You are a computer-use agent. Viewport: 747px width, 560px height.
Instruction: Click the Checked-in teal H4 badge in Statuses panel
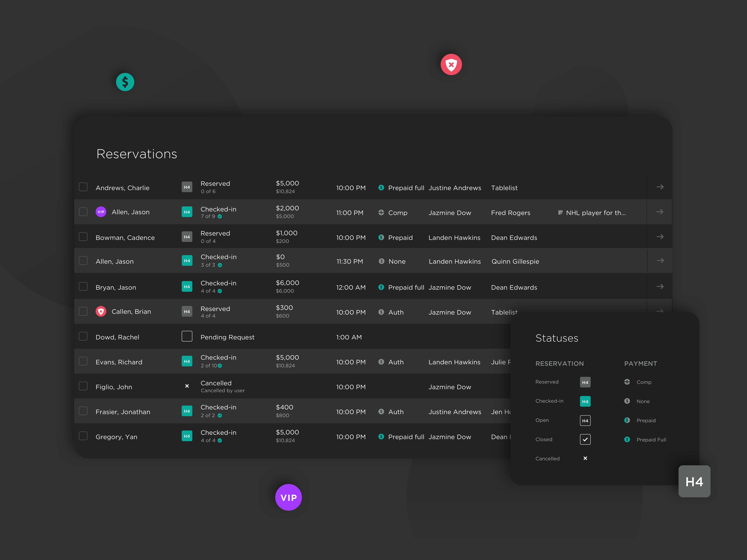(x=585, y=401)
